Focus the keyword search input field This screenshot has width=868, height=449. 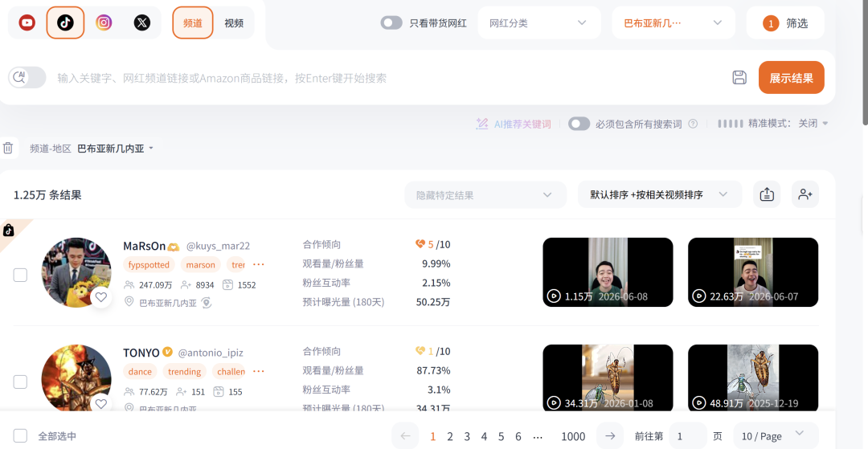click(387, 78)
